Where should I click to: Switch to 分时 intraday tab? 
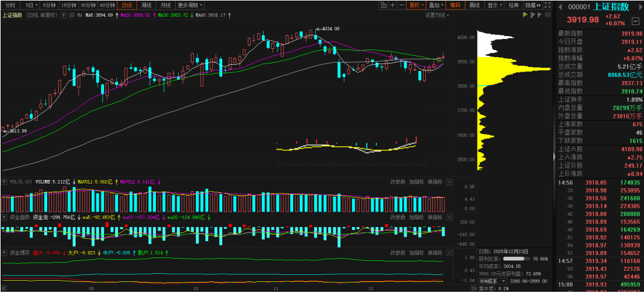[10, 5]
